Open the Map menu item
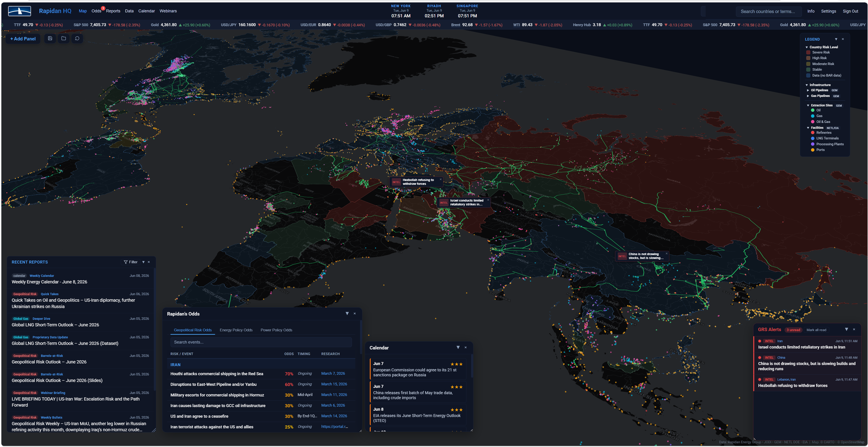The height and width of the screenshot is (447, 868). (x=83, y=11)
